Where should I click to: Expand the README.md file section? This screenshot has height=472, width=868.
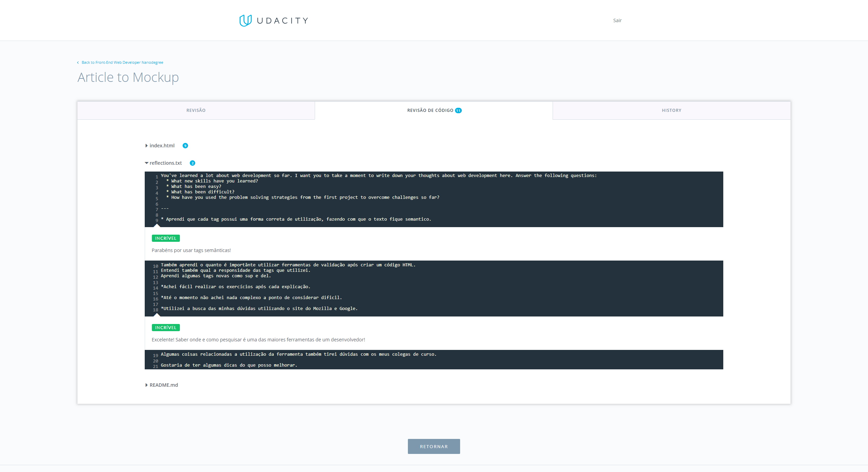(x=163, y=385)
